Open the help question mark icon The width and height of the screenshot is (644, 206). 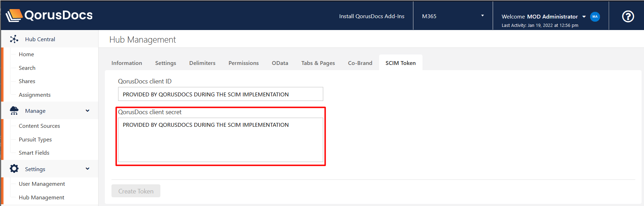pos(628,16)
